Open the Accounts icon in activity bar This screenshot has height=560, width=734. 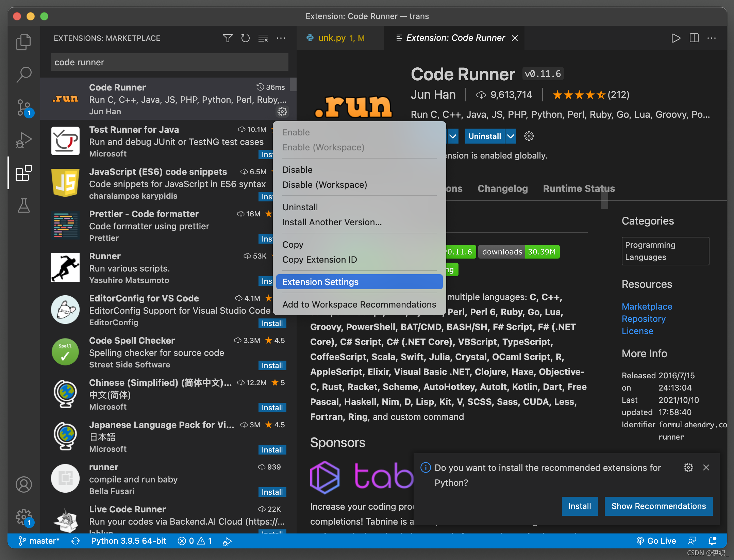(23, 484)
